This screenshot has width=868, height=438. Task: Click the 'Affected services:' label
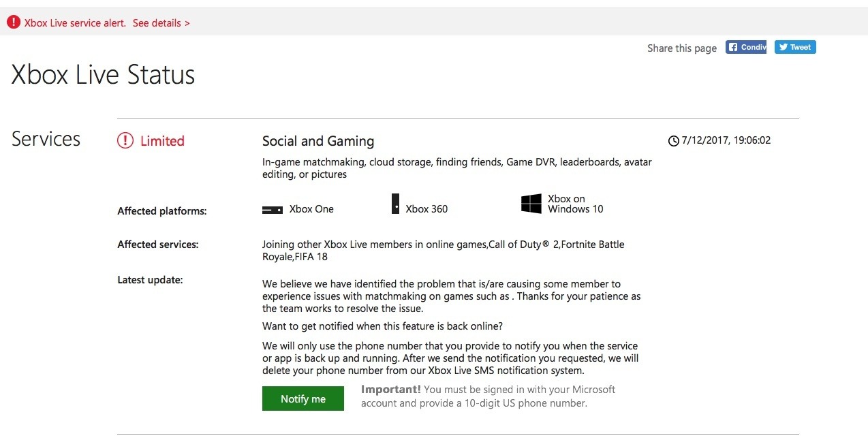pyautogui.click(x=158, y=245)
